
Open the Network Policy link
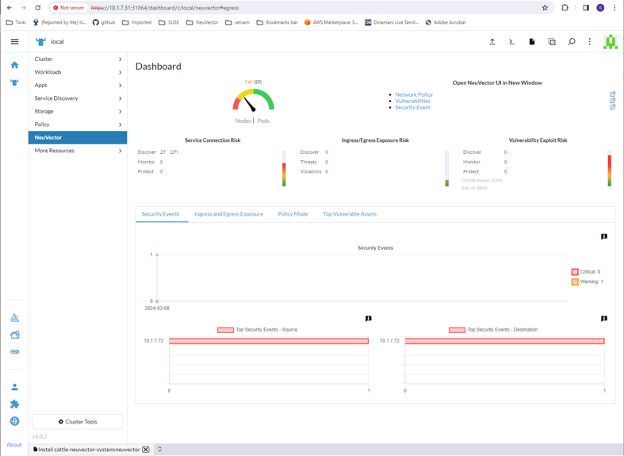click(413, 95)
